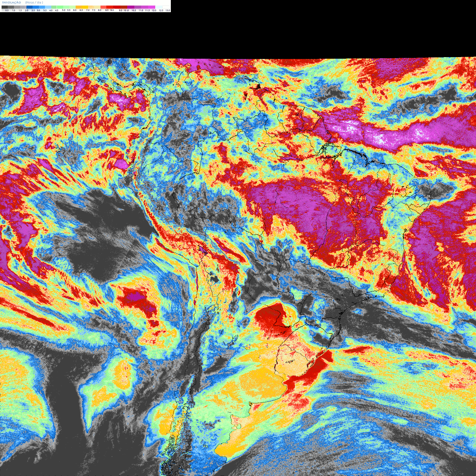Pick the white swatch above 13.0
Screen dimensions: 476x476
pyautogui.click(x=166, y=7)
